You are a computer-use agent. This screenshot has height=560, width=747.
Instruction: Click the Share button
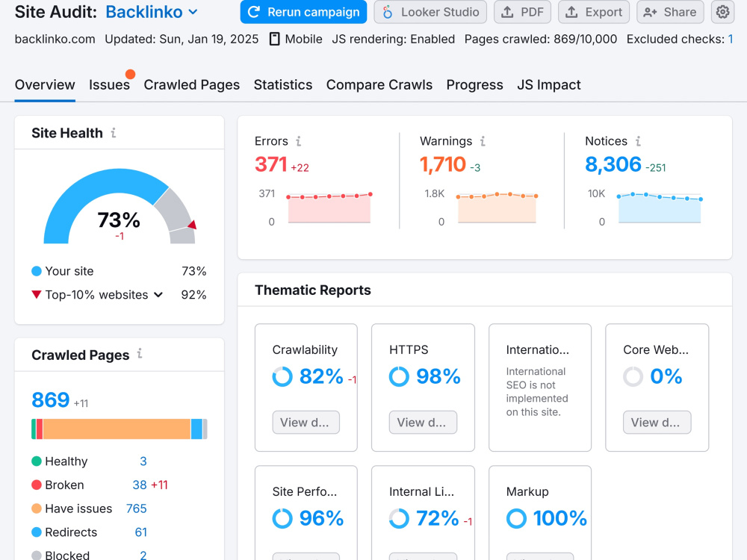(x=670, y=12)
